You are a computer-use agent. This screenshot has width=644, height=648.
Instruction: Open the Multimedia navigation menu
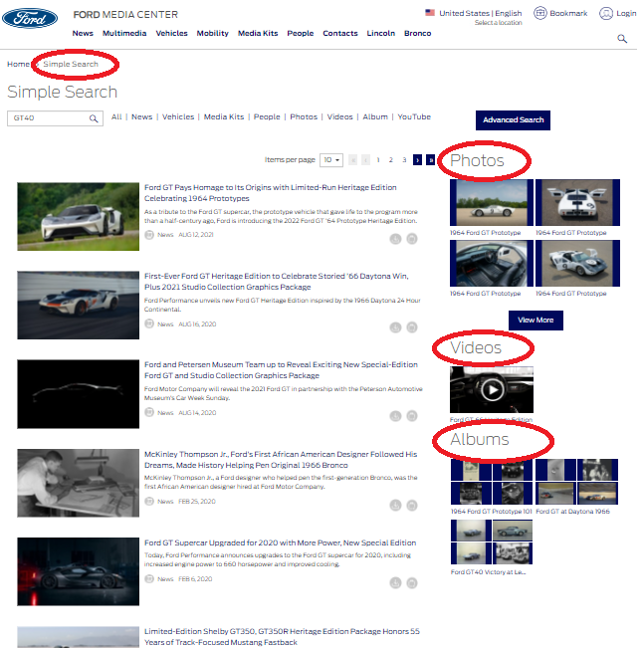pos(124,33)
